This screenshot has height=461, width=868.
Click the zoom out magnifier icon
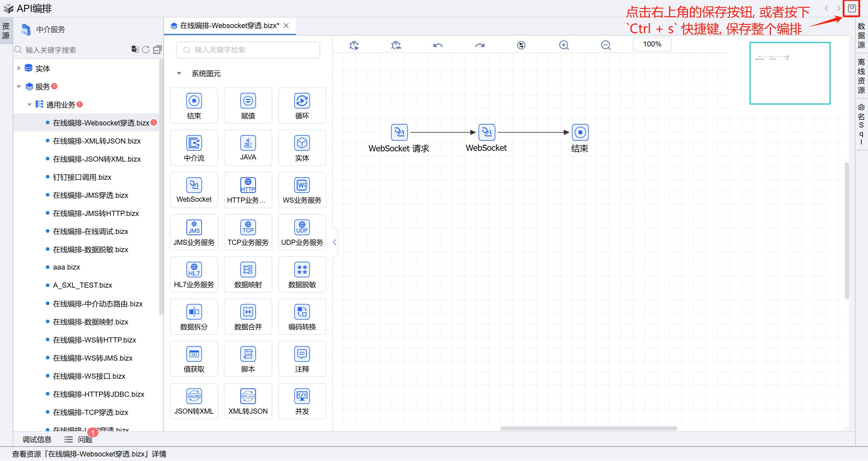pyautogui.click(x=605, y=45)
